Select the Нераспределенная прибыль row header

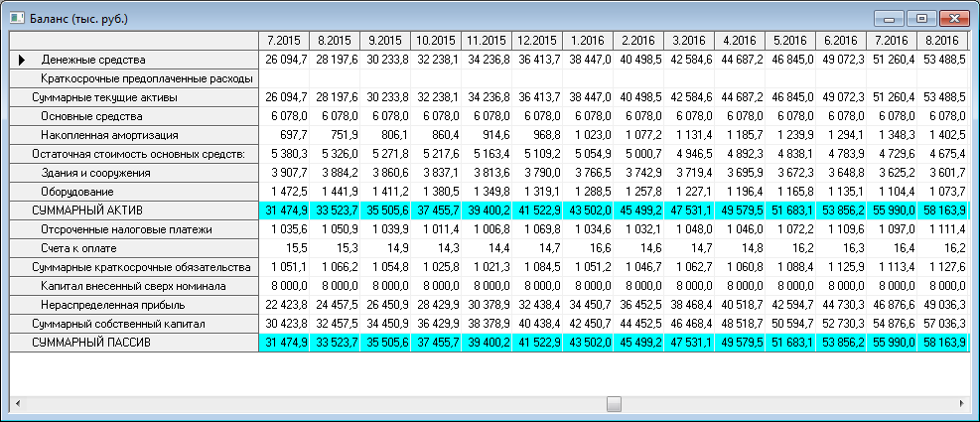(x=134, y=305)
